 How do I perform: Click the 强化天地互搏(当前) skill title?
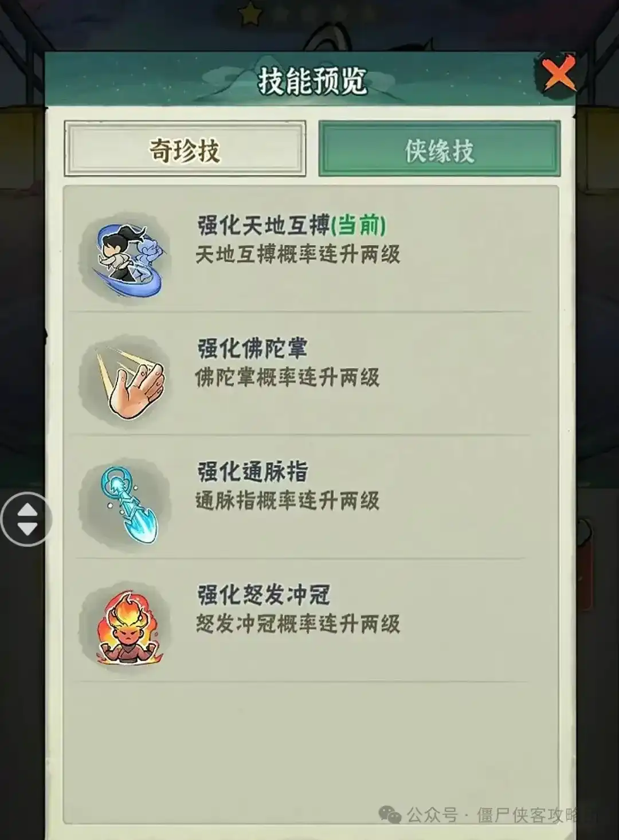(x=292, y=225)
